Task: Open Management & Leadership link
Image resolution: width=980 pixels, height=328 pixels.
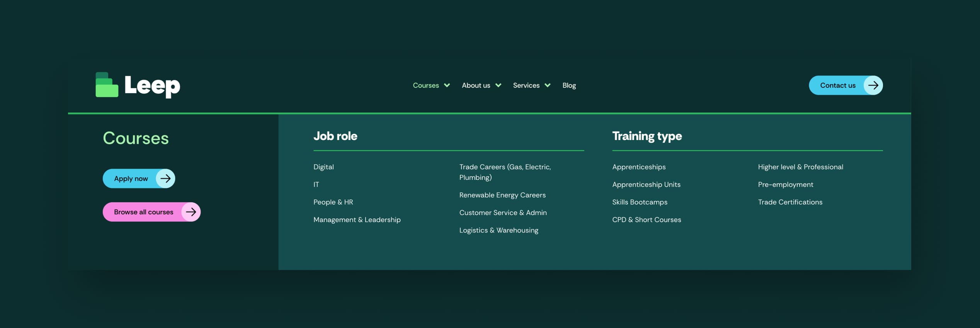Action: coord(357,220)
